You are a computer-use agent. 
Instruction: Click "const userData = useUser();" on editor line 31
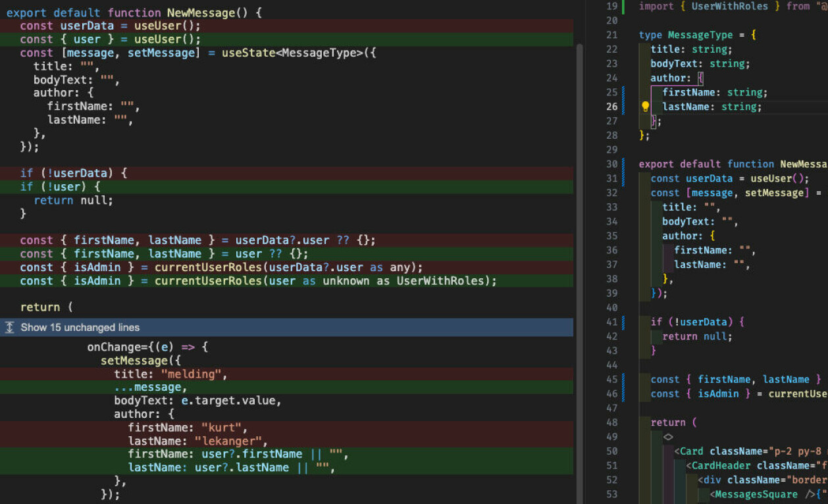pyautogui.click(x=730, y=178)
